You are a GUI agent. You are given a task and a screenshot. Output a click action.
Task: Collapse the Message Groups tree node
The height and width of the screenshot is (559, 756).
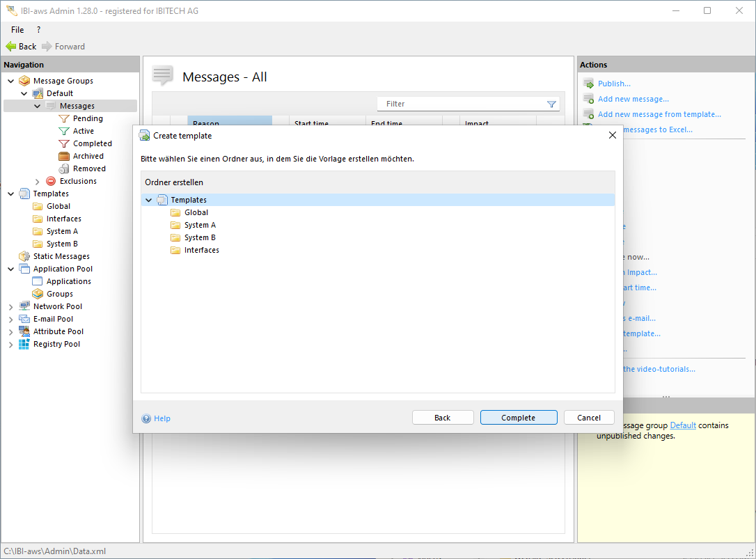click(x=10, y=81)
